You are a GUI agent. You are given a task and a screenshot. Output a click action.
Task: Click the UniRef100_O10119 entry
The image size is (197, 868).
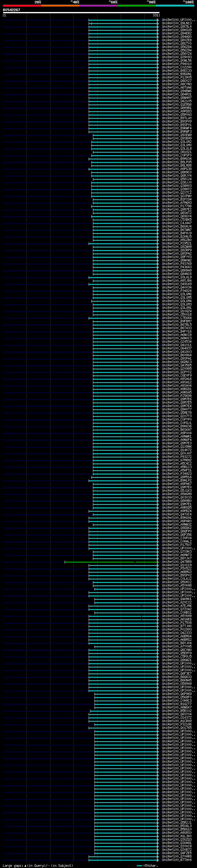tap(177, 565)
